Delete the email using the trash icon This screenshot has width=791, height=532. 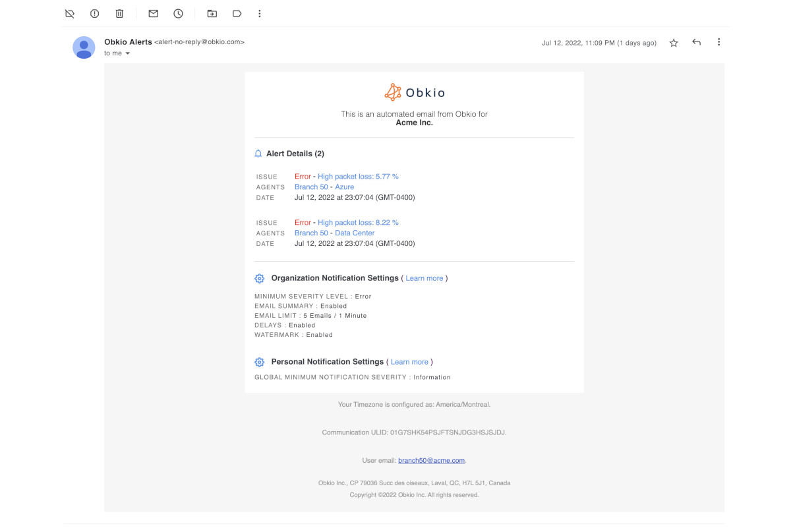point(119,13)
